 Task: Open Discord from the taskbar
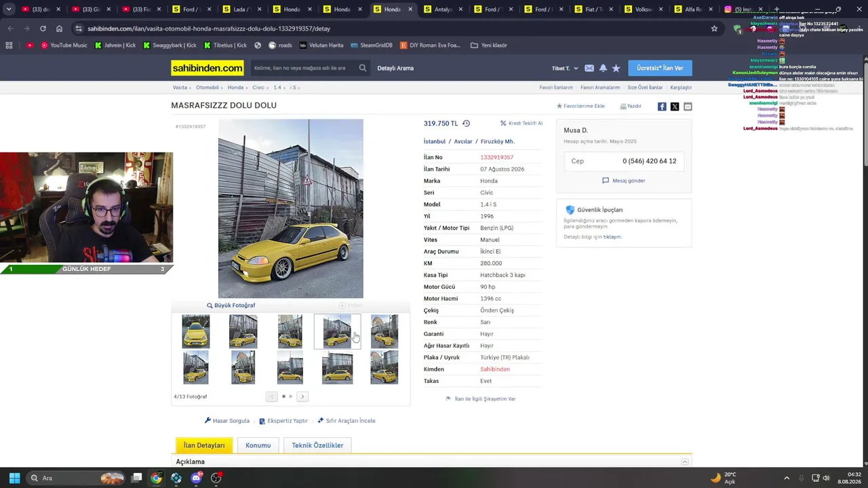197,478
